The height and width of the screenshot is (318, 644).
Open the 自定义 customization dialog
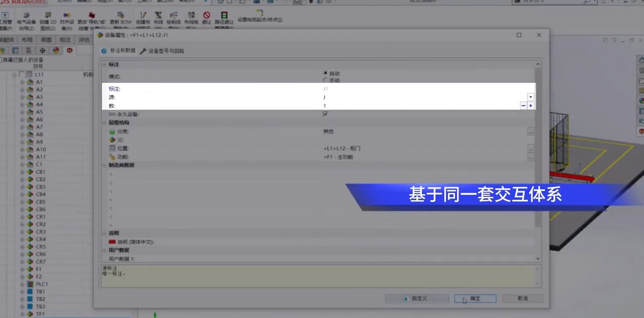[418, 299]
